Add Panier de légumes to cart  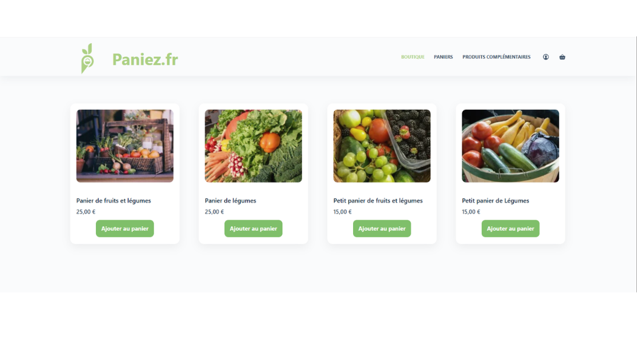pos(254,229)
